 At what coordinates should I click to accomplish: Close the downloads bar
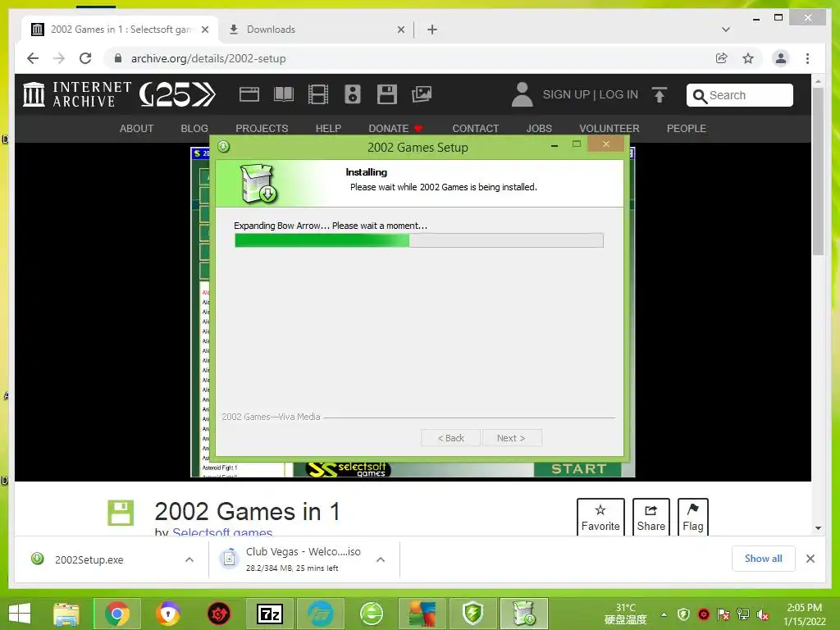(810, 559)
